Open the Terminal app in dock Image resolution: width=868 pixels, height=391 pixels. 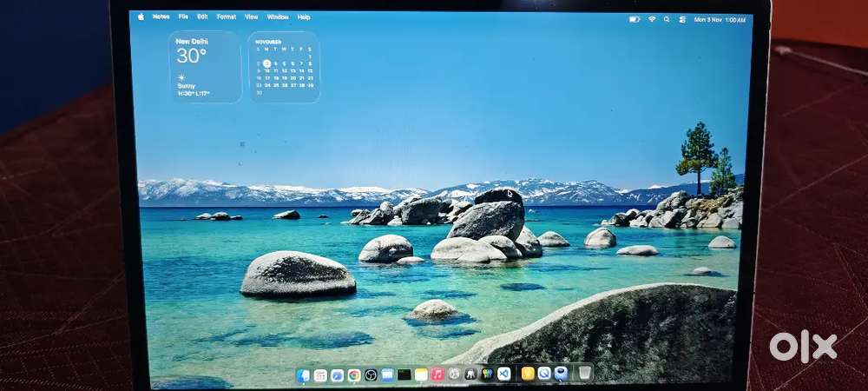tap(404, 374)
